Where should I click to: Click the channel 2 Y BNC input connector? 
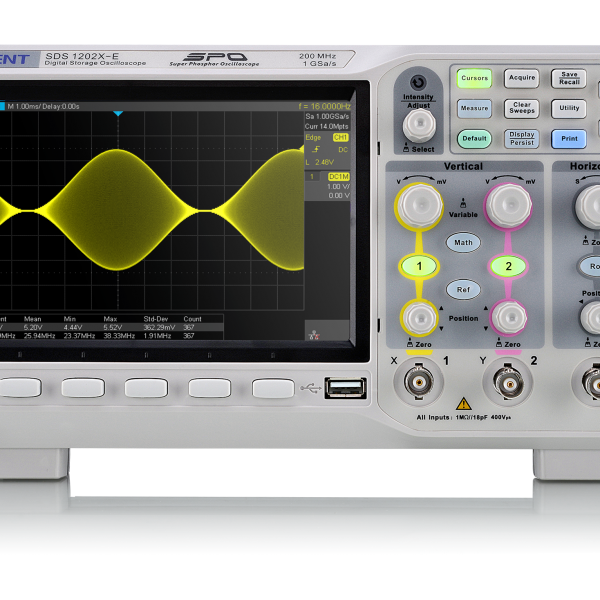click(x=508, y=380)
